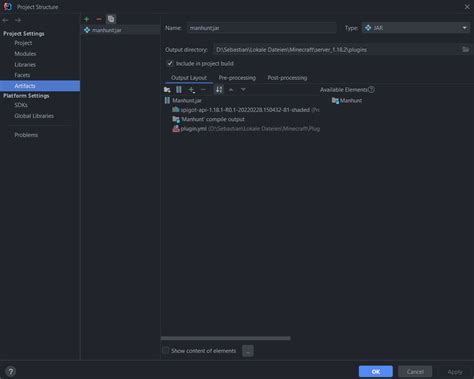Switch to the Output Layout tab
Screen dimensions: 474x379
point(189,78)
